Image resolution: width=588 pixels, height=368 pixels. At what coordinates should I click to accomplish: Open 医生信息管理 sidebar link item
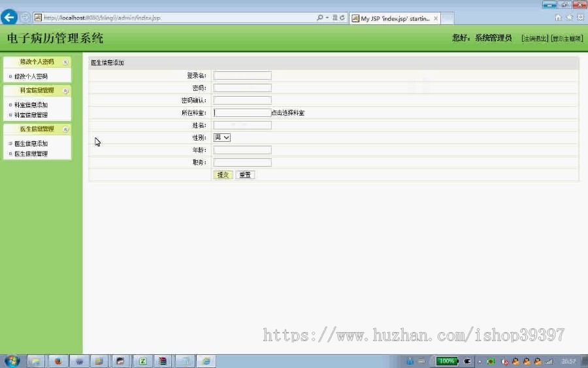31,154
